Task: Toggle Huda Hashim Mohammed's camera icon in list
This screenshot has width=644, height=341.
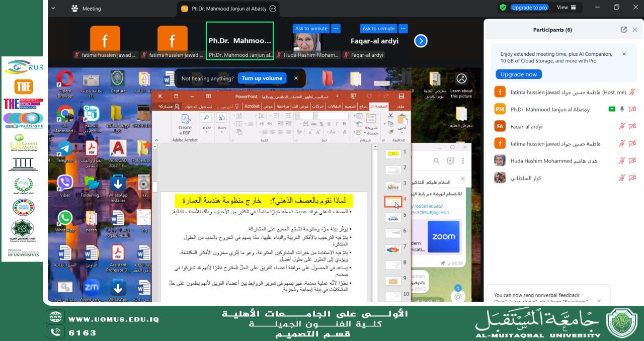Action: (x=632, y=161)
